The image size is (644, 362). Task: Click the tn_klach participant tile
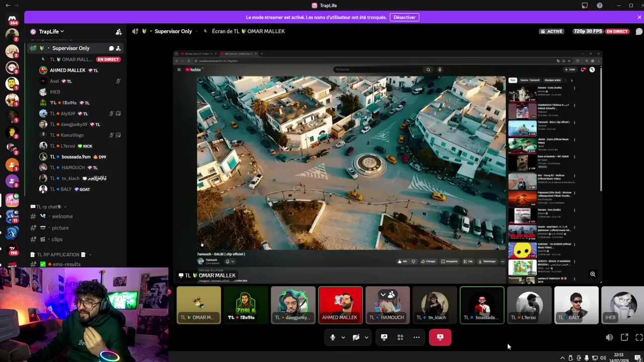(434, 305)
